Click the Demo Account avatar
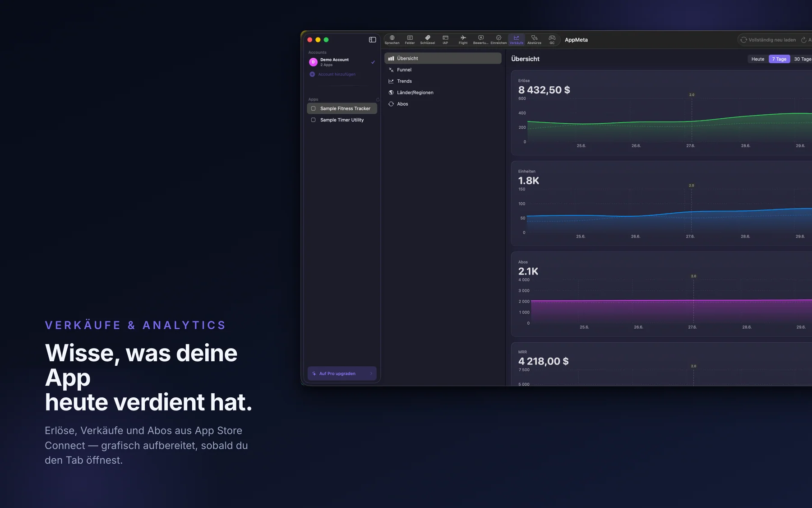Image resolution: width=812 pixels, height=508 pixels. (313, 62)
